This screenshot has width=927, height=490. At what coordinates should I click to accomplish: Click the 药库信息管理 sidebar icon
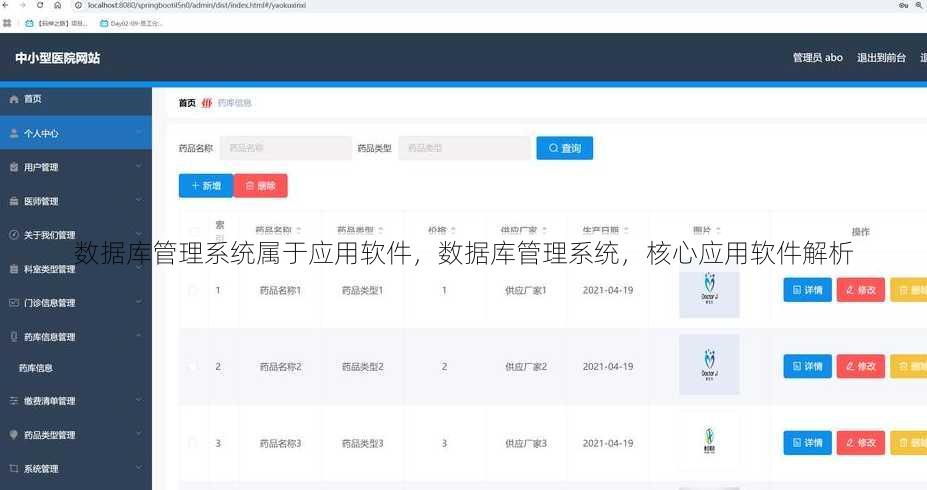point(14,337)
